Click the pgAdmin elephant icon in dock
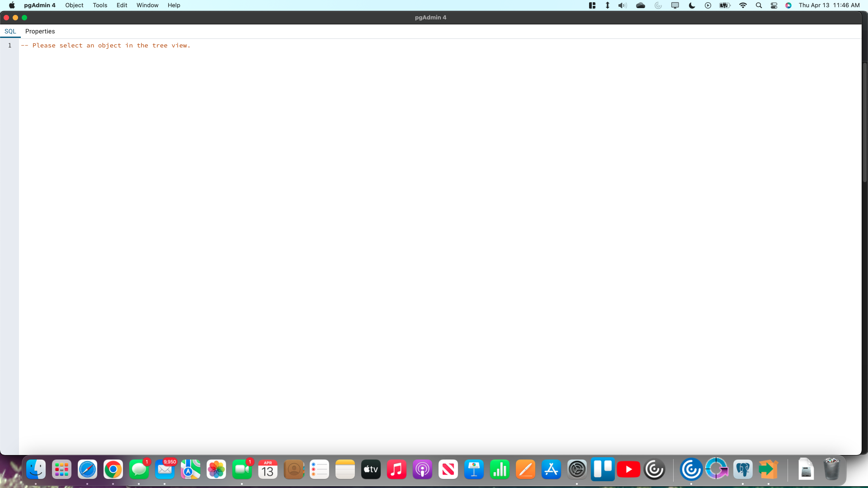Screen dimensions: 868x488 (743, 470)
